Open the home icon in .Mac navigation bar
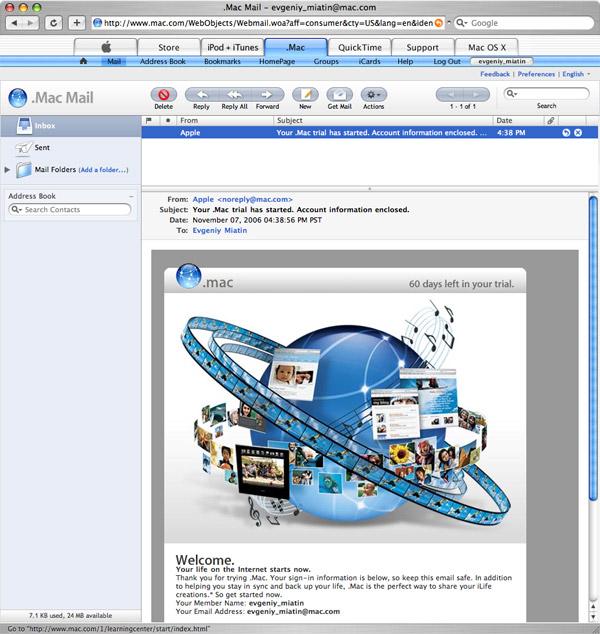The width and height of the screenshot is (600, 634). point(83,61)
